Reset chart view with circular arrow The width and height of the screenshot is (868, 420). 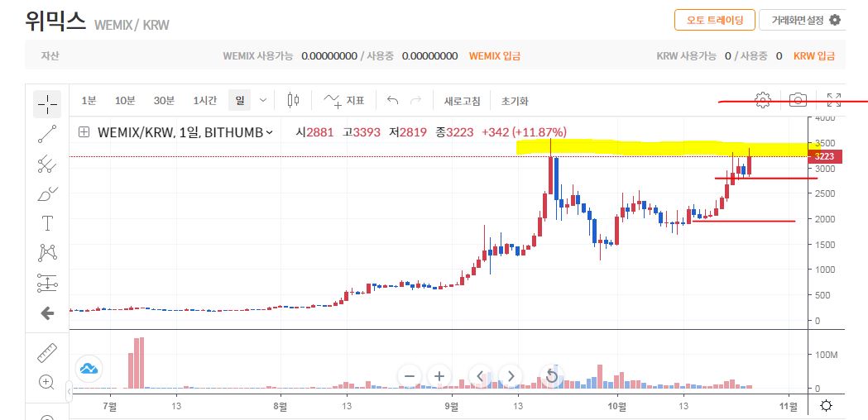551,376
